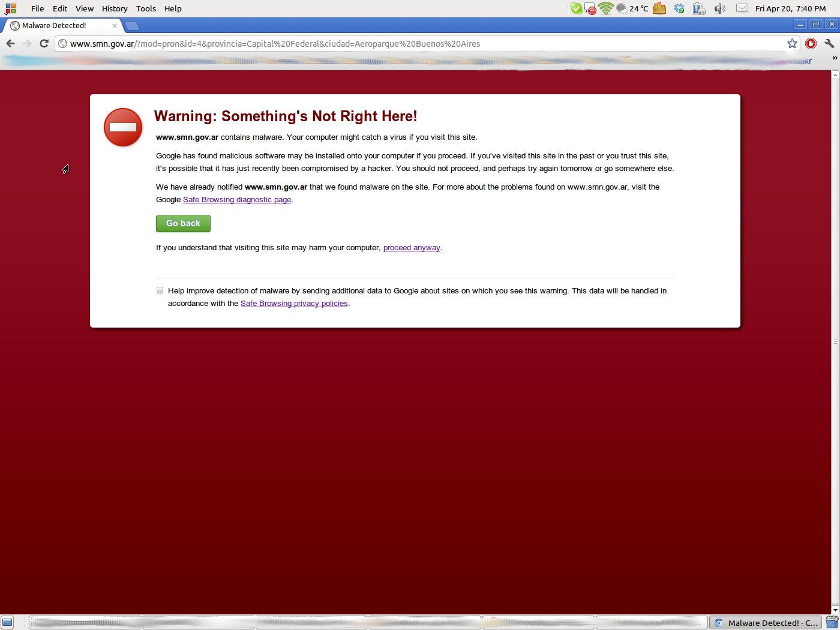The image size is (840, 630).
Task: Open the trash icon in the bottom panel
Action: (832, 623)
